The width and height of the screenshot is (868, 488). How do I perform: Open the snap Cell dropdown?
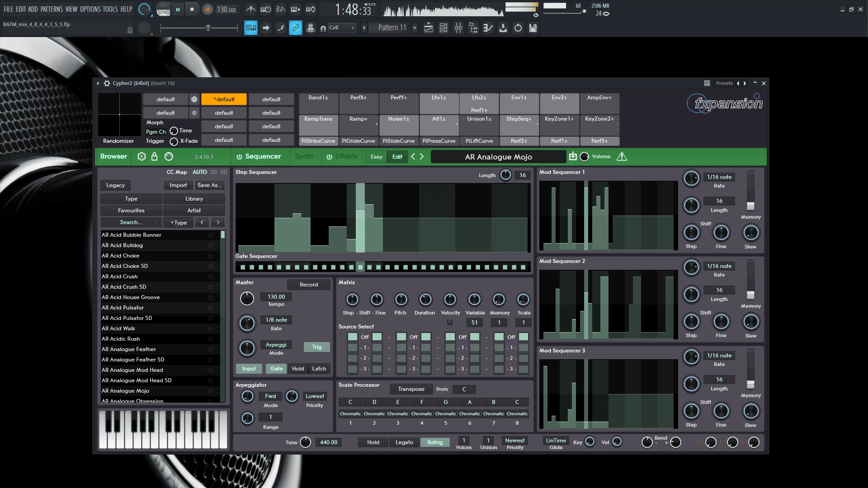click(x=341, y=28)
